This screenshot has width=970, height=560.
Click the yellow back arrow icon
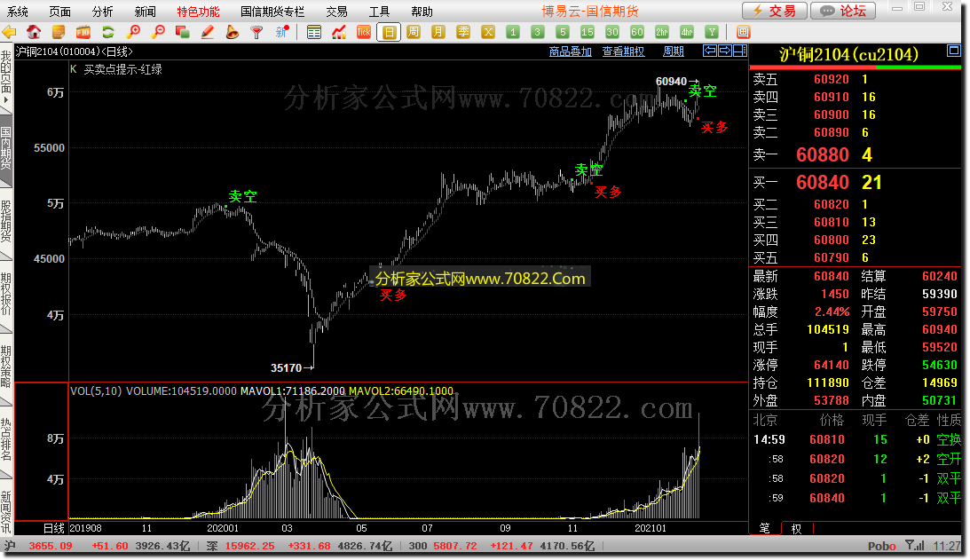pos(9,32)
